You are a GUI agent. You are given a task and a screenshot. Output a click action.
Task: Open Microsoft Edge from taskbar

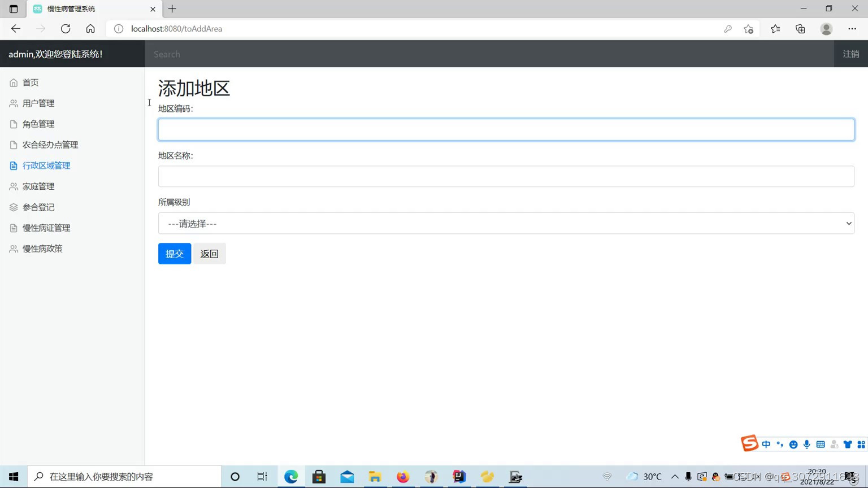pos(291,477)
